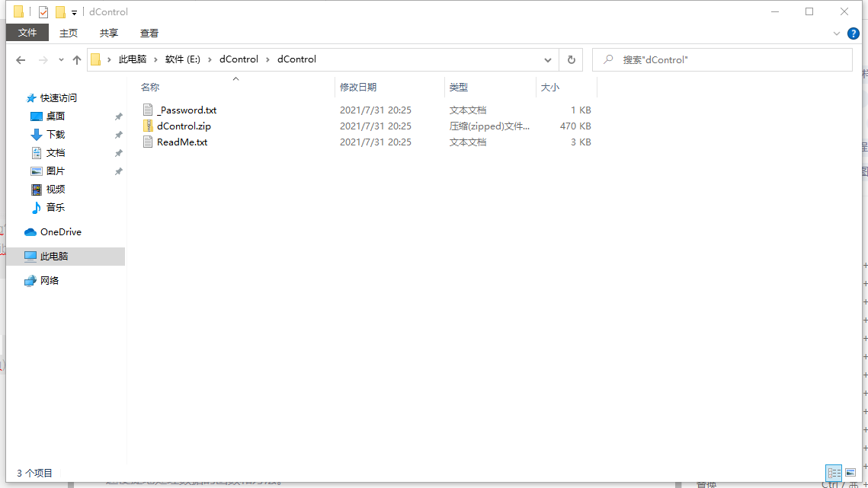Open 文档 in the navigation pane
The image size is (868, 488).
point(56,153)
